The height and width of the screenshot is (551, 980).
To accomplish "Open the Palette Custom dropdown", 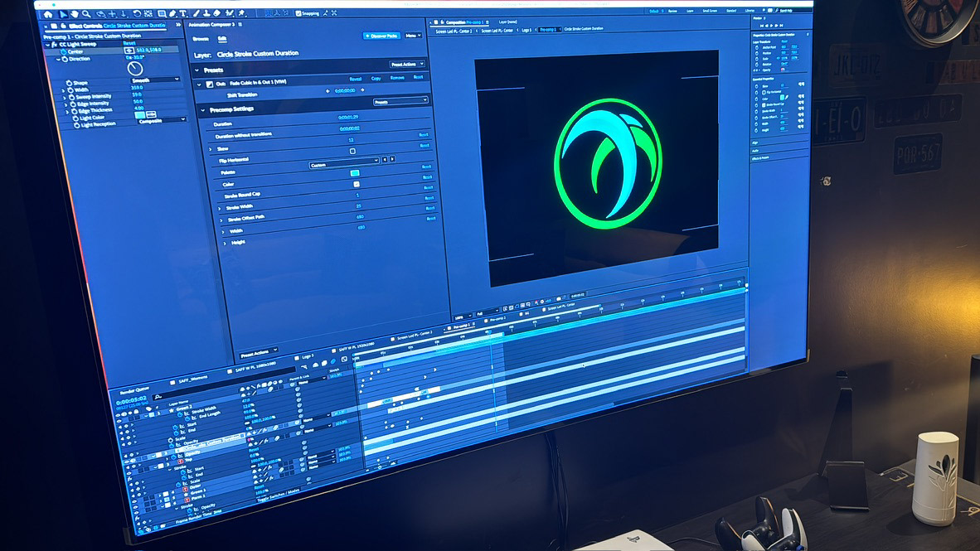I will [344, 164].
